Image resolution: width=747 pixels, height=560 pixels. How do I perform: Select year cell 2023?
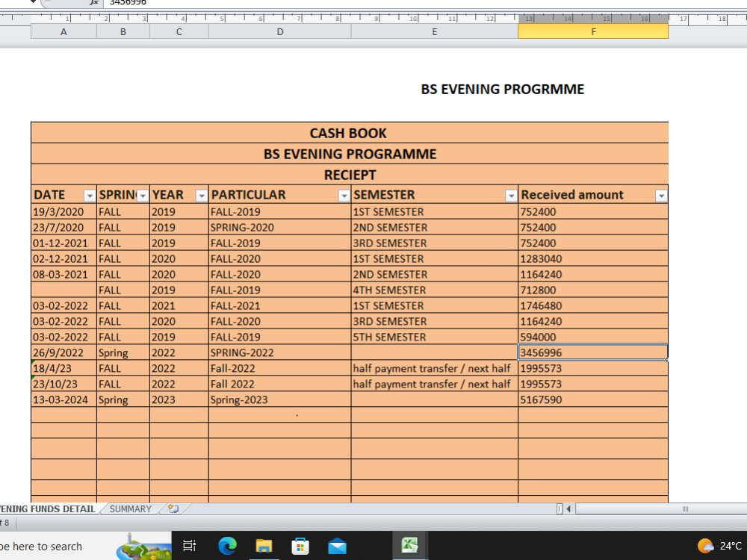point(179,399)
